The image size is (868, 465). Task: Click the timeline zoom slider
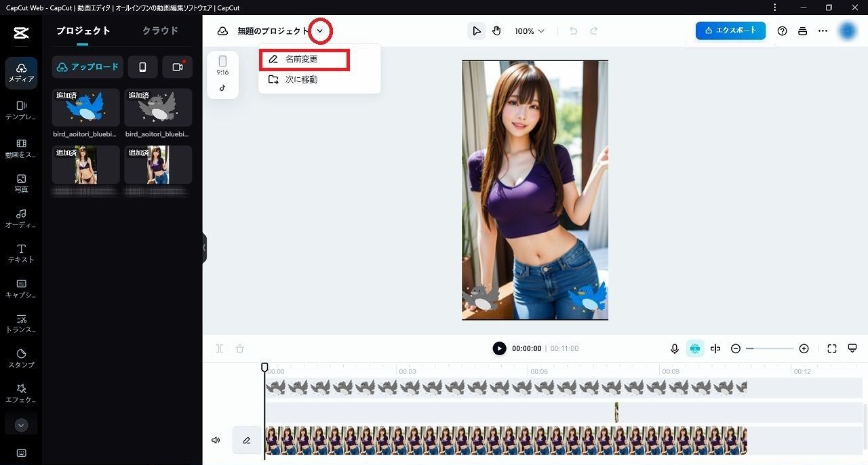click(x=770, y=348)
